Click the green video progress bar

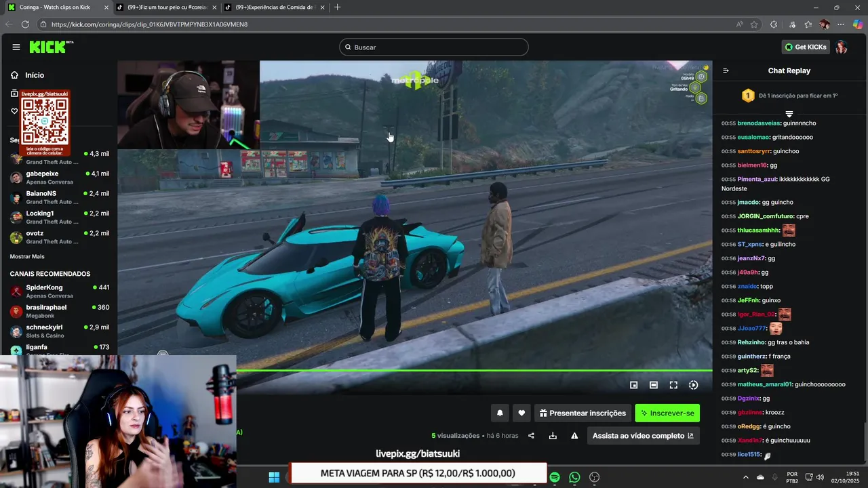pyautogui.click(x=475, y=370)
